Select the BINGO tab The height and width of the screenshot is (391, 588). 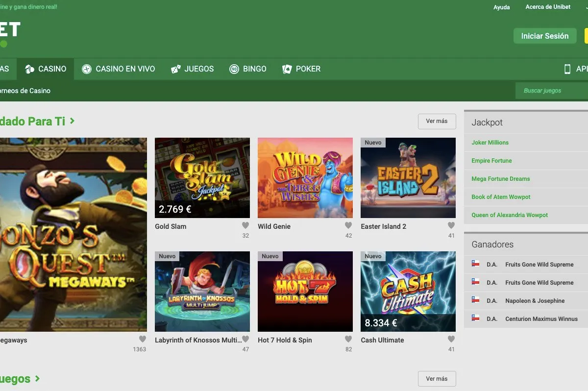click(248, 69)
